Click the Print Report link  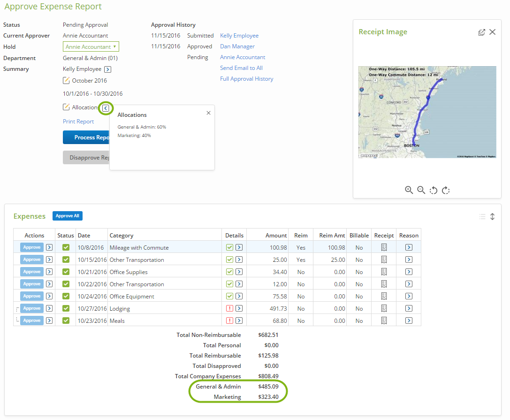click(x=78, y=122)
